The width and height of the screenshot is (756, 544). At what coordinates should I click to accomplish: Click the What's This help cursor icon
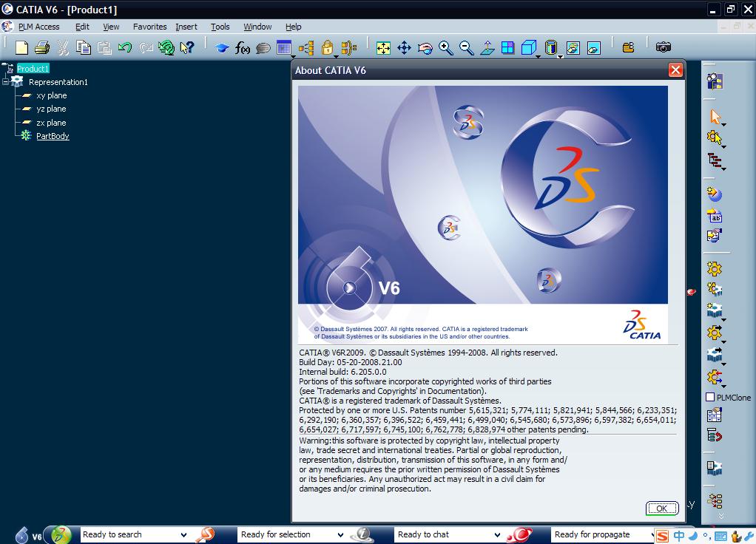coord(187,47)
